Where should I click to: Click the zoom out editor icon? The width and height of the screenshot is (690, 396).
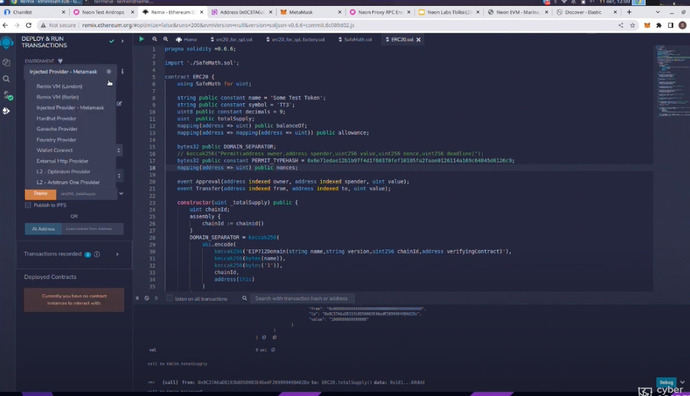pos(154,39)
